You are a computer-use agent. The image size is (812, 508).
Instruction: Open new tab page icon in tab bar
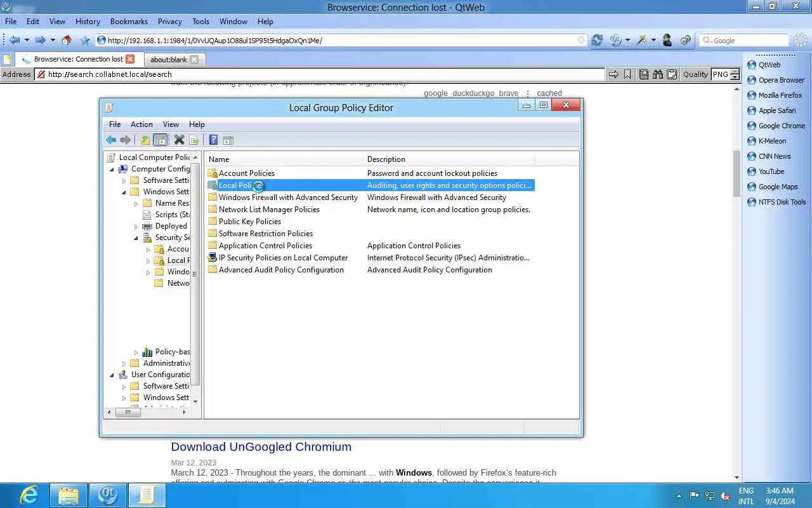(x=7, y=59)
